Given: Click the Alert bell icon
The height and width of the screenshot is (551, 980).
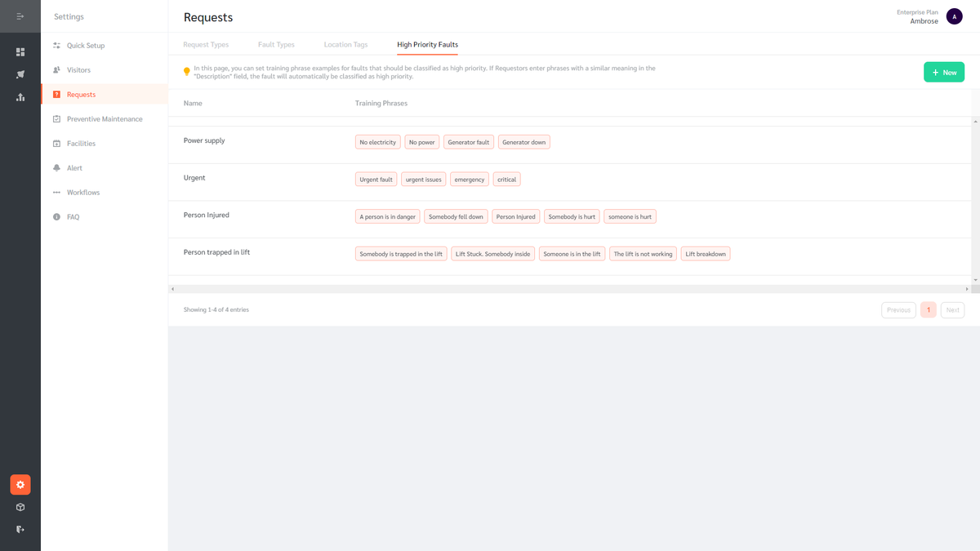Looking at the screenshot, I should [56, 167].
